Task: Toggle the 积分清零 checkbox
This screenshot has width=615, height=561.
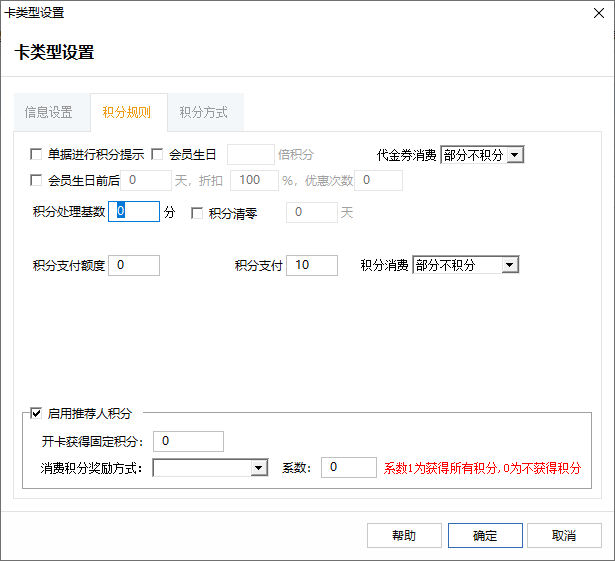Action: 197,213
